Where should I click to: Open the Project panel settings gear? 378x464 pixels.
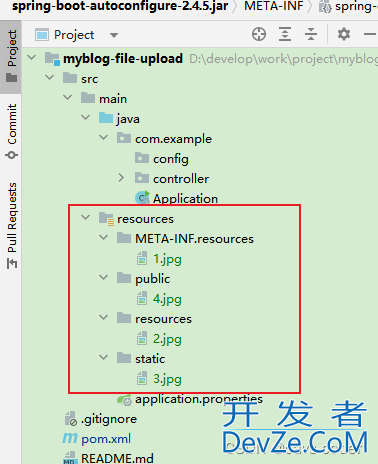click(344, 34)
